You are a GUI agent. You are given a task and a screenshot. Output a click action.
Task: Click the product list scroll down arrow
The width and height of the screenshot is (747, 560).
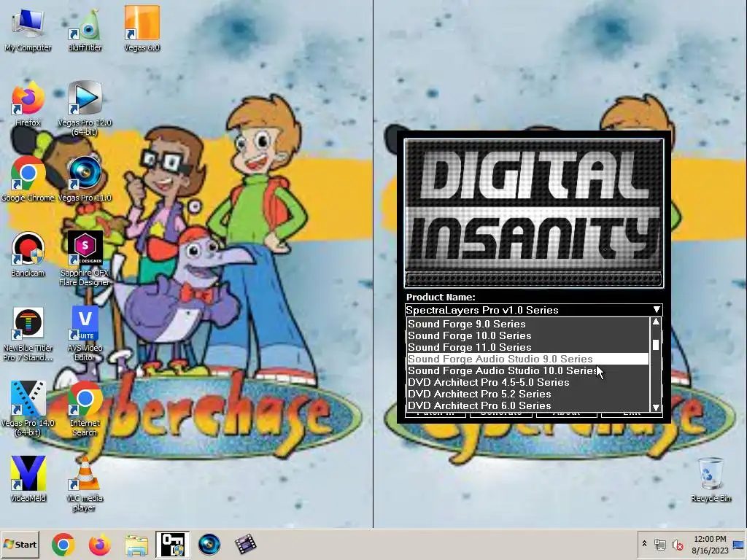click(x=656, y=407)
